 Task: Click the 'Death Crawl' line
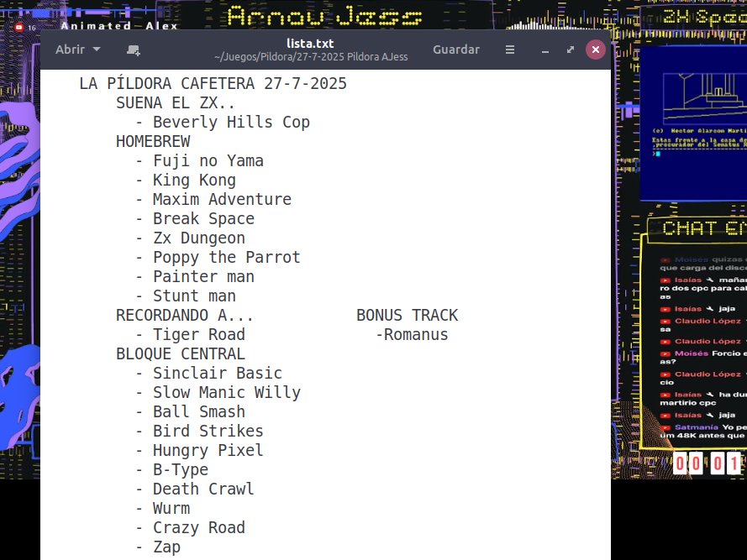coord(195,489)
